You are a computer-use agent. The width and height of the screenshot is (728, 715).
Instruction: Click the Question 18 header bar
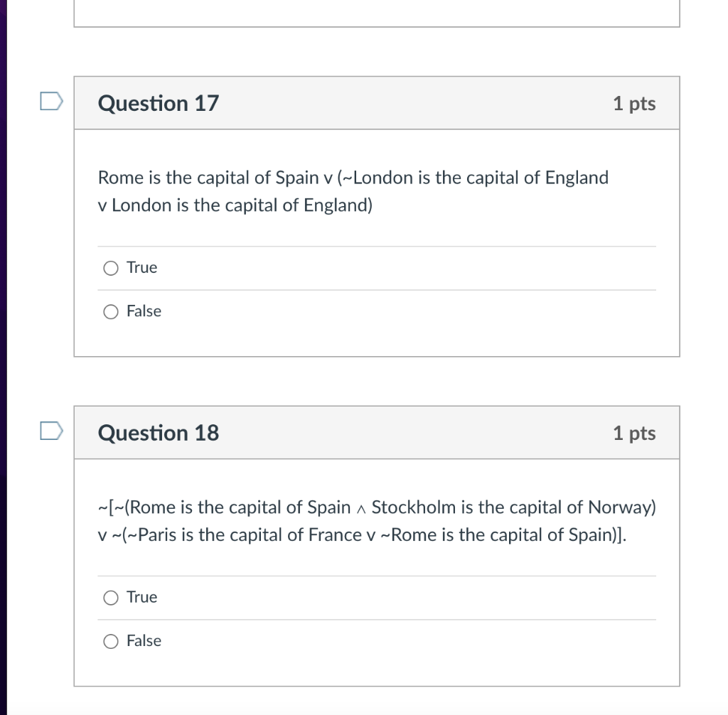(x=377, y=432)
